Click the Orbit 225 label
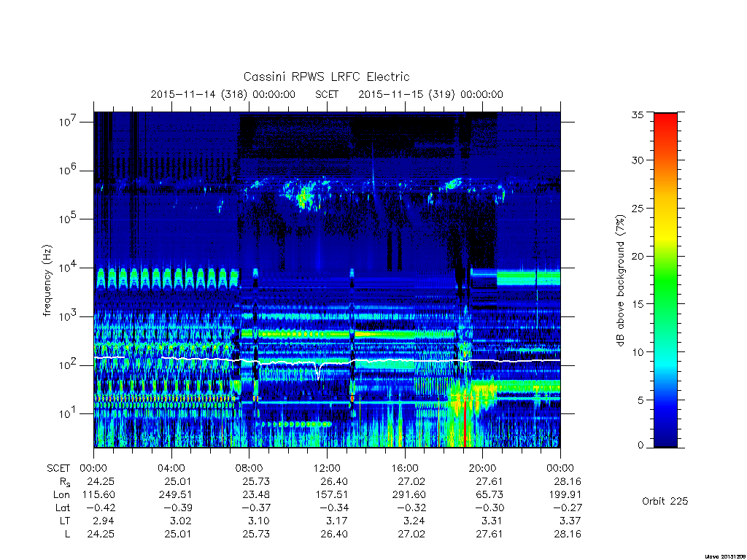The image size is (747, 560). 665,501
